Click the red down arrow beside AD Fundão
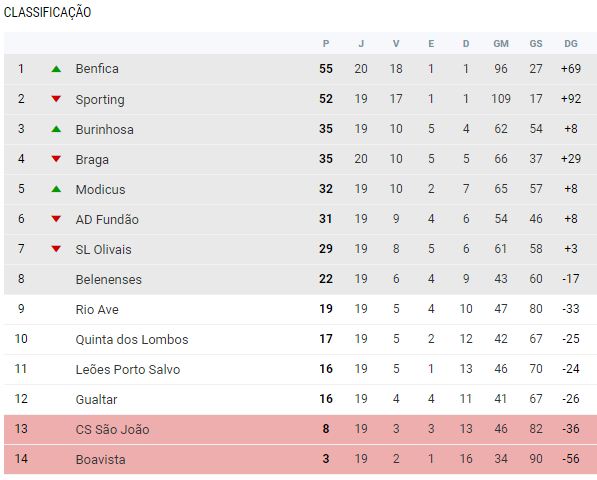Screen dimensions: 597x480 point(56,219)
